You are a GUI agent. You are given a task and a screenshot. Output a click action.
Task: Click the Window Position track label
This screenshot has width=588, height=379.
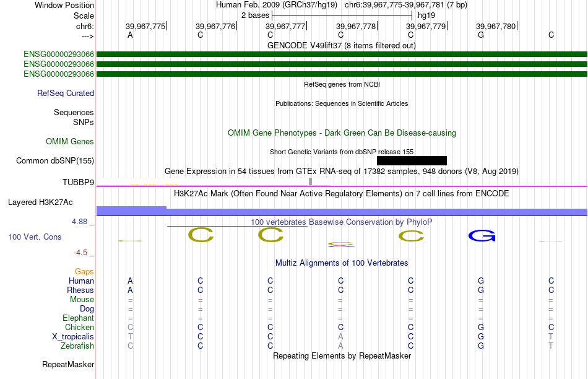(64, 5)
